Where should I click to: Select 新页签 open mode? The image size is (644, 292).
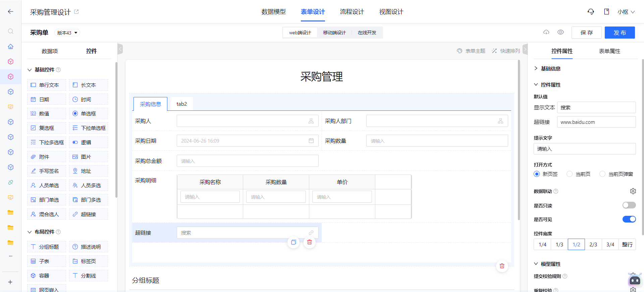537,174
